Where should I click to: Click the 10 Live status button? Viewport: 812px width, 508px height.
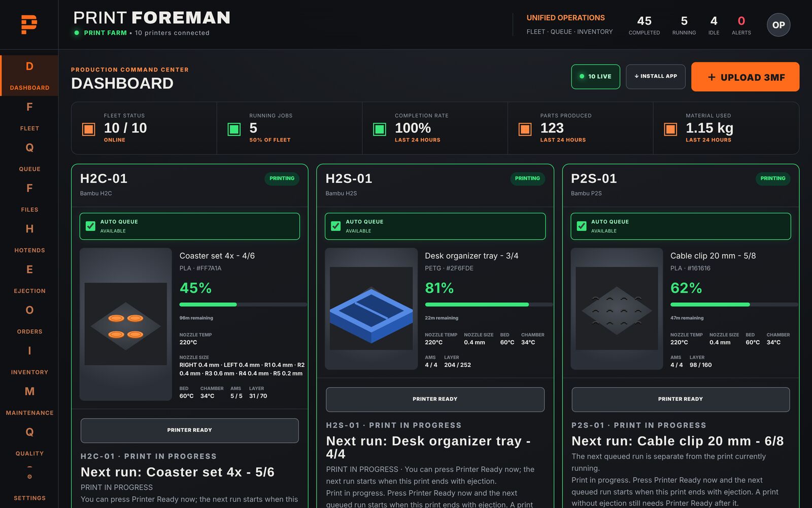[x=595, y=77]
